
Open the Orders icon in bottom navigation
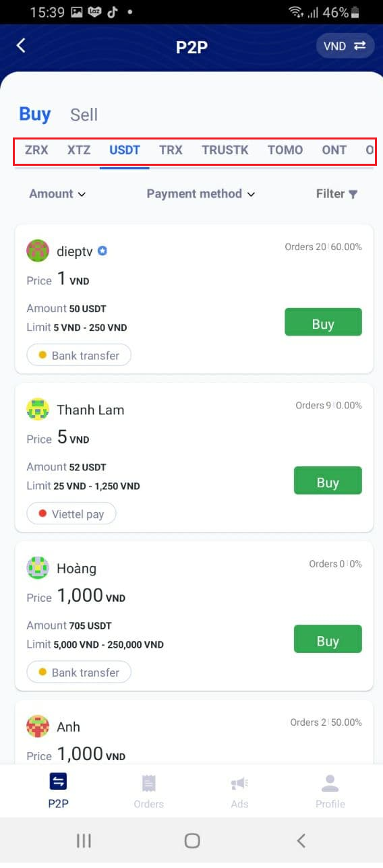[148, 783]
